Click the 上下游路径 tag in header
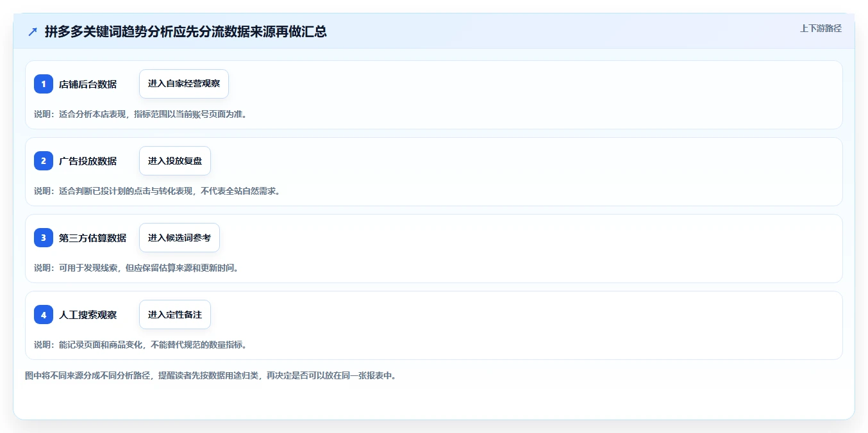This screenshot has width=868, height=433. point(821,28)
